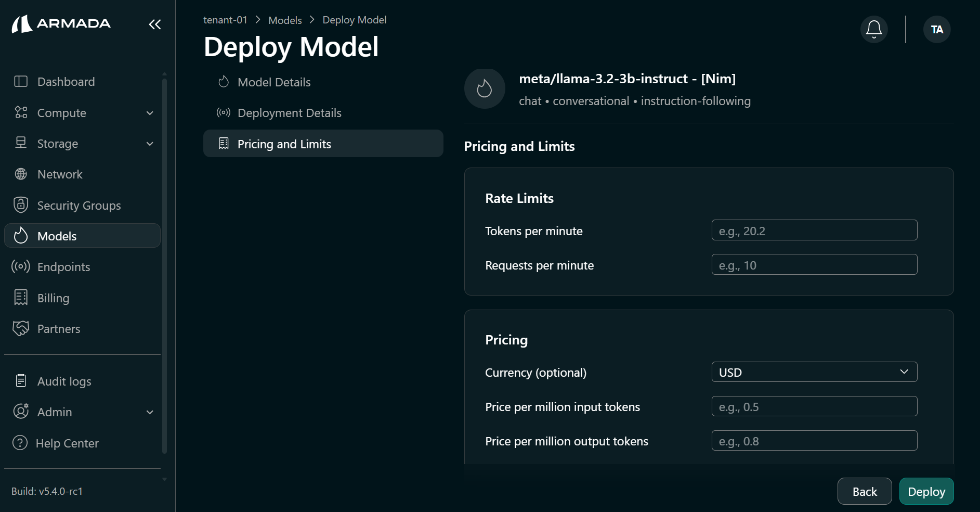Switch to Deployment Details step
This screenshot has width=980, height=512.
click(x=323, y=113)
